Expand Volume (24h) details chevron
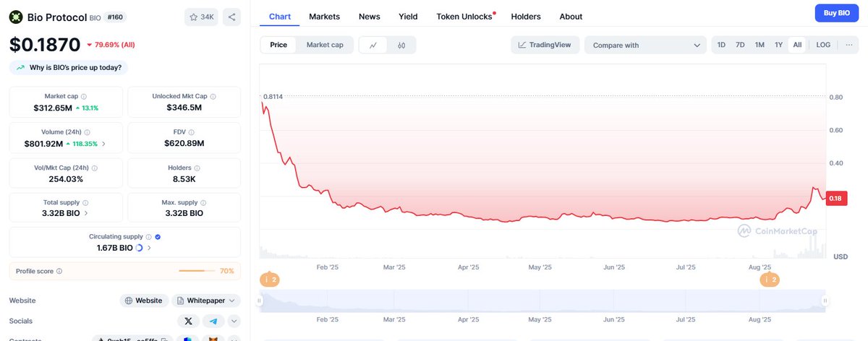Viewport: 868px width, 341px height. click(103, 144)
